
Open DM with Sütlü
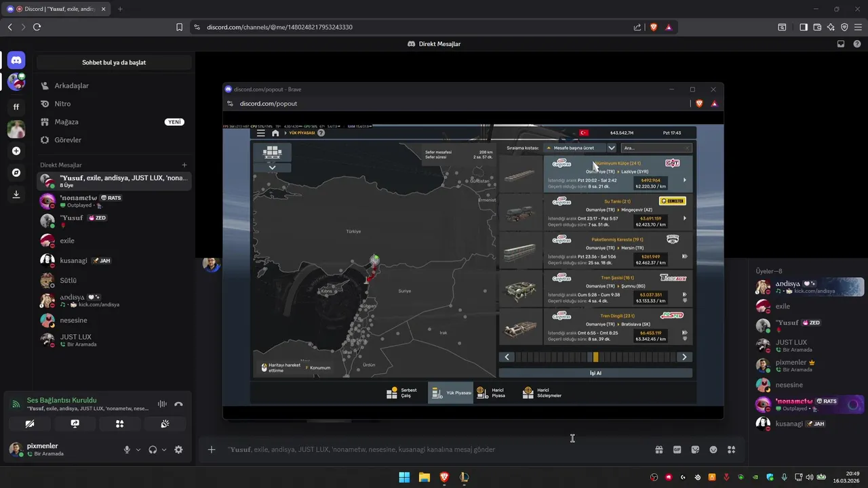pos(114,280)
